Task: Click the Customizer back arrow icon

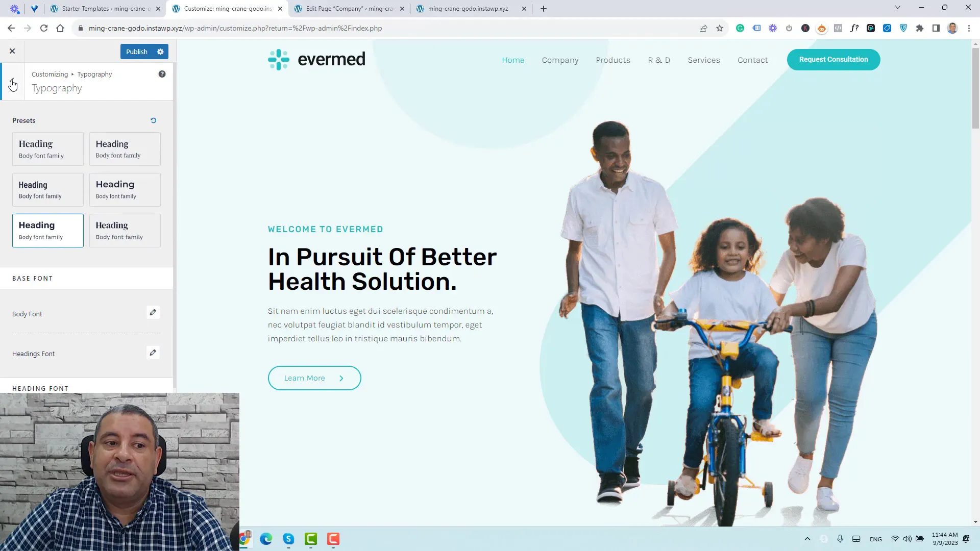Action: [11, 82]
